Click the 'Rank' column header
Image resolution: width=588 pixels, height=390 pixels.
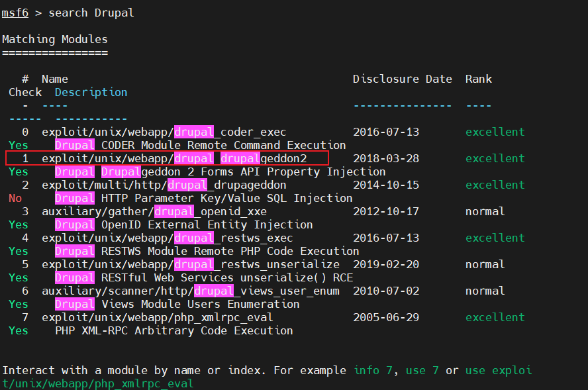478,79
